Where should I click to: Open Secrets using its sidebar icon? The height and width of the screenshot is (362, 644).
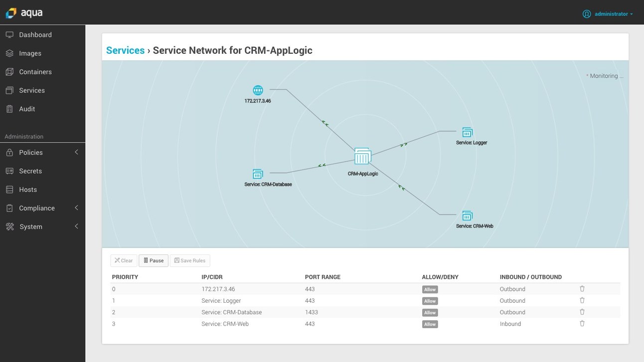9,171
